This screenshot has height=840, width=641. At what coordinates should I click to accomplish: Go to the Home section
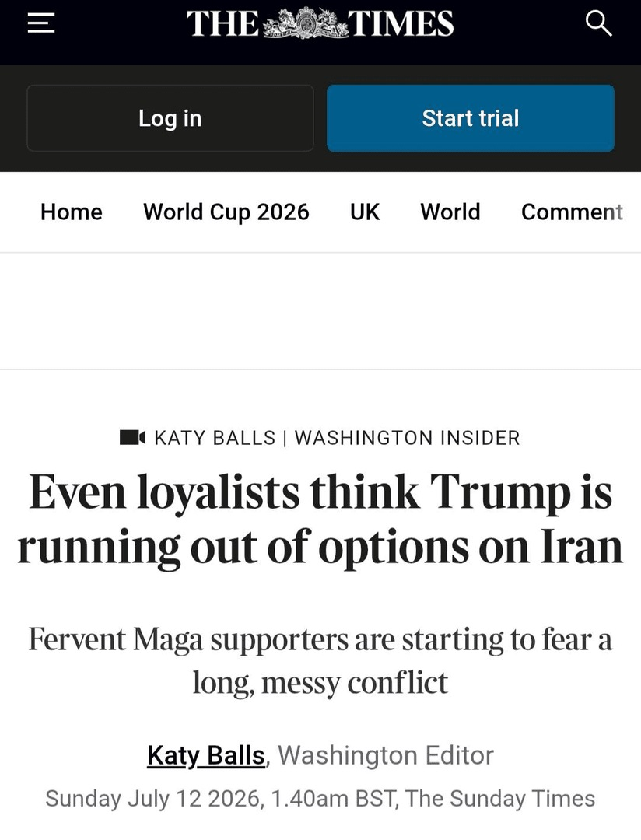(x=72, y=212)
